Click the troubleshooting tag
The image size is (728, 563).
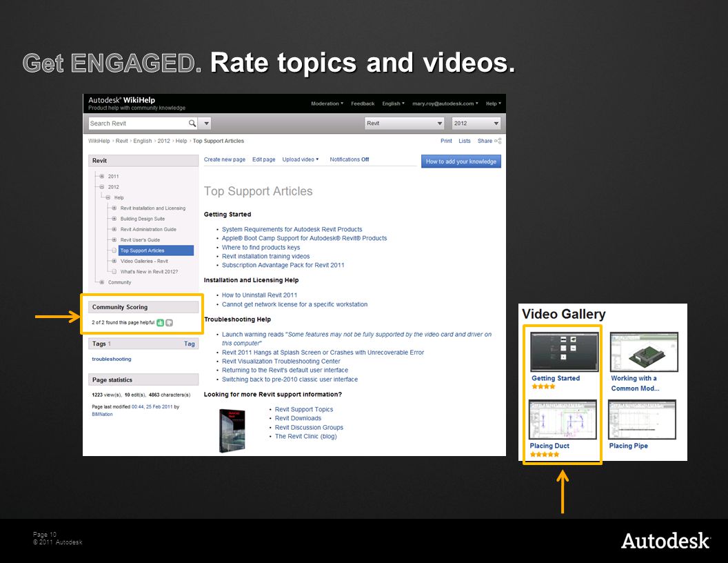112,359
